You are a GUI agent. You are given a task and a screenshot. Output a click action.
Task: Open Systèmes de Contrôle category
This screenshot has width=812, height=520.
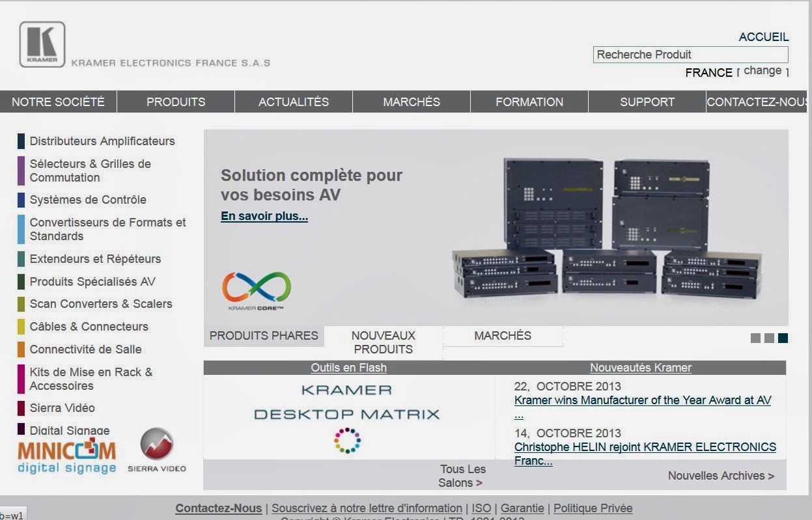88,200
